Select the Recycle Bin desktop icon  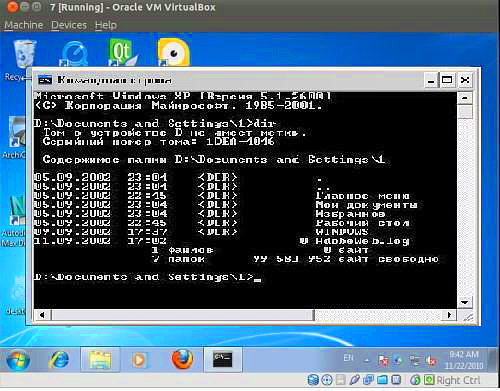[x=24, y=55]
